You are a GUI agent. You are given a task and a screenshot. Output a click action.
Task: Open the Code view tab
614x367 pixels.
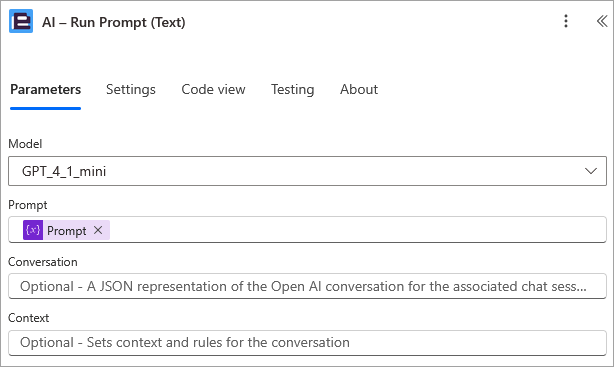tap(213, 89)
